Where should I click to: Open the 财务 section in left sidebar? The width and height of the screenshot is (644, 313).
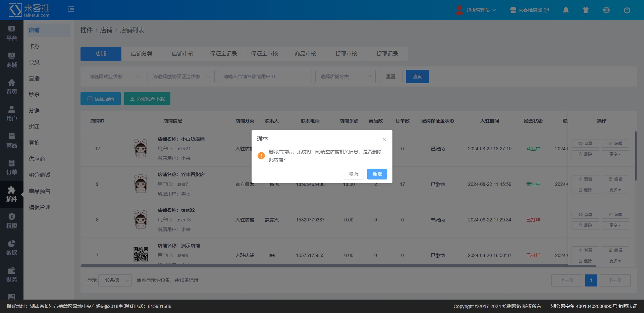coord(12,275)
